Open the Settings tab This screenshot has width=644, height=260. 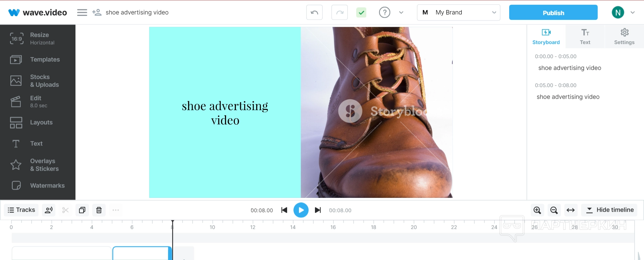[624, 37]
